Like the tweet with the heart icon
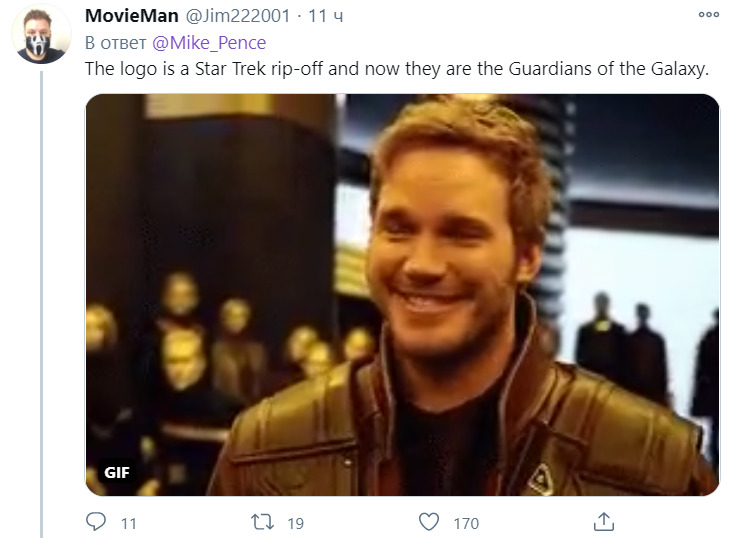Image resolution: width=737 pixels, height=538 pixels. (429, 522)
